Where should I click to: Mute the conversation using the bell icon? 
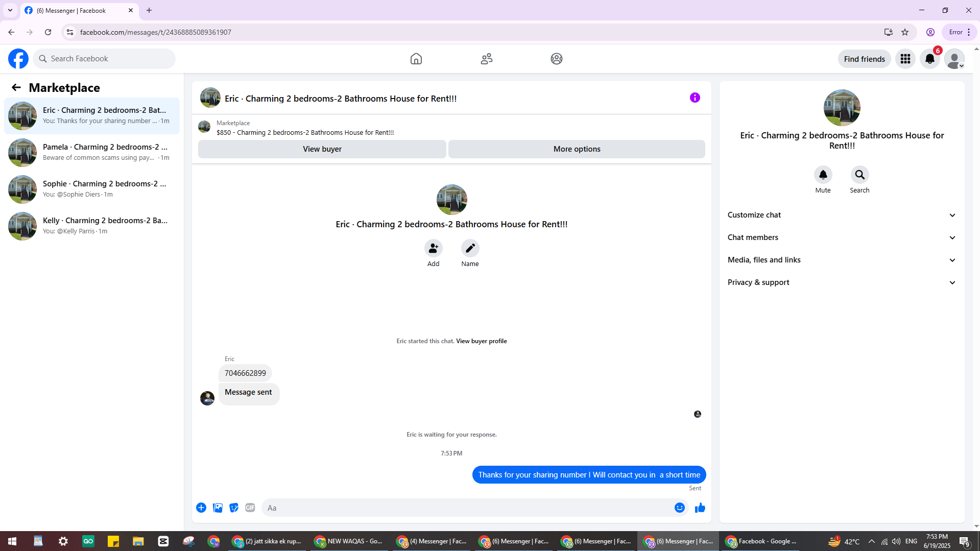(823, 175)
